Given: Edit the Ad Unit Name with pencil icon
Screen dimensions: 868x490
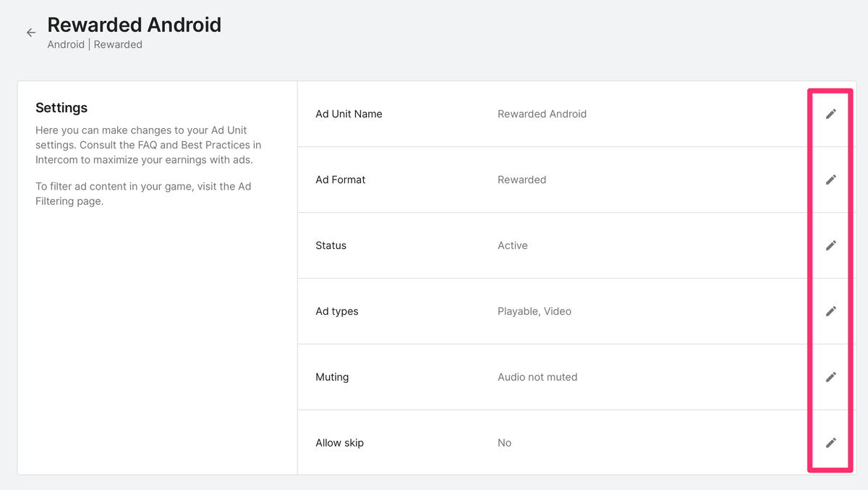Looking at the screenshot, I should tap(831, 114).
